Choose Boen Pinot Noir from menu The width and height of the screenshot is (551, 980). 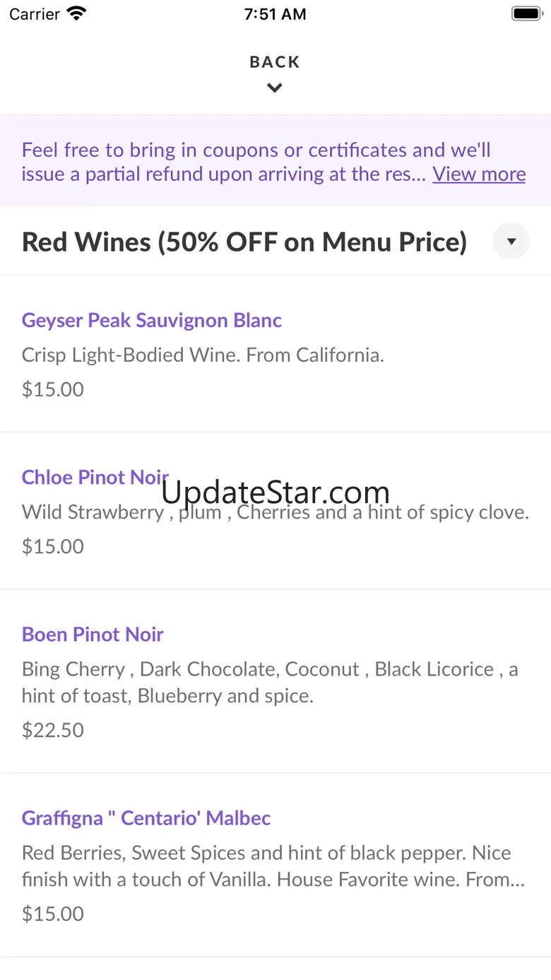(x=93, y=634)
